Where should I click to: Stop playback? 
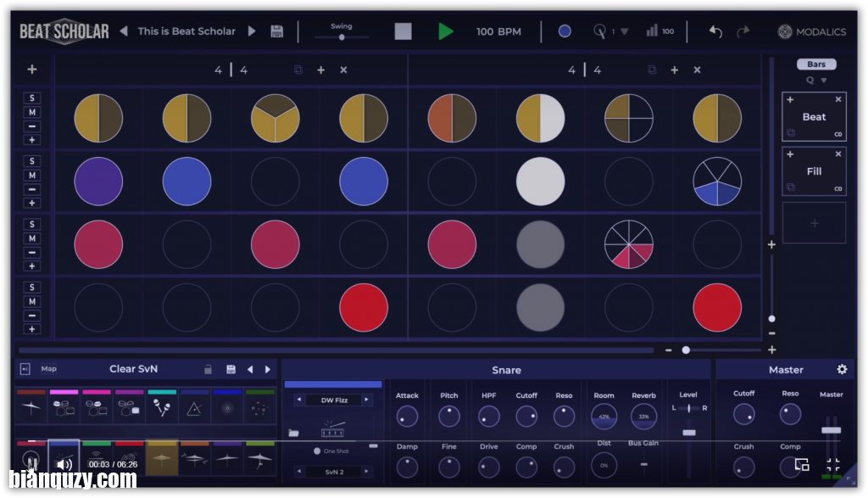tap(403, 31)
